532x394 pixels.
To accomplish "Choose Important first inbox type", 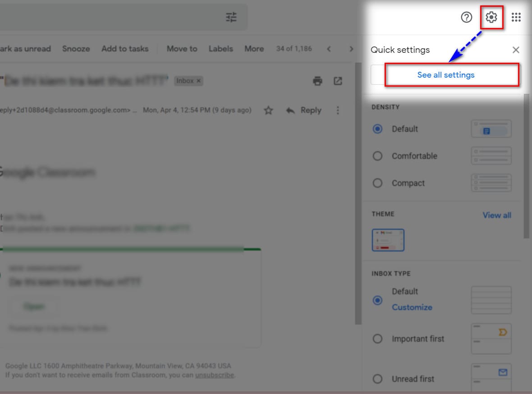I will [x=377, y=338].
